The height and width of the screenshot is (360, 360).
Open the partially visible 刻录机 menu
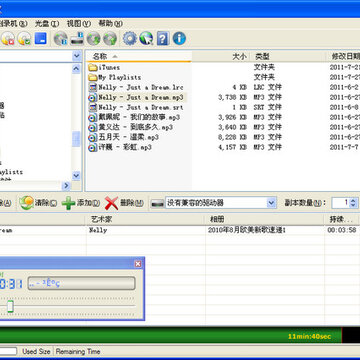click(14, 24)
